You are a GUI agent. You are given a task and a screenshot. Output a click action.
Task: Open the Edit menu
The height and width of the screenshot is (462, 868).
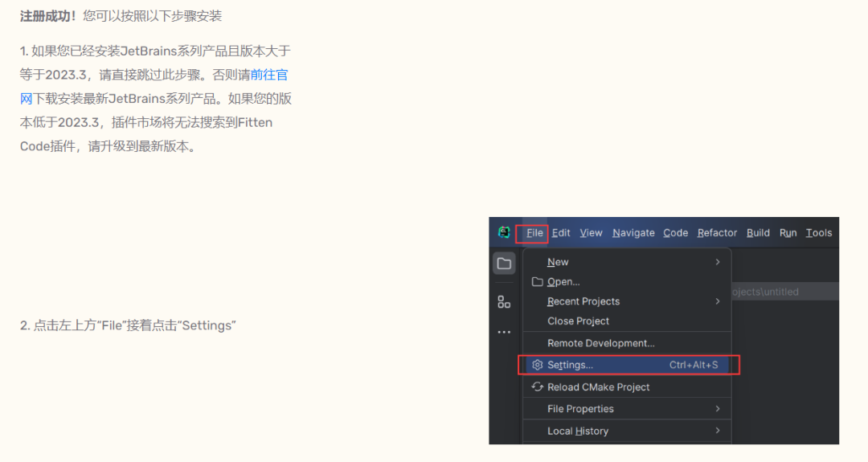(561, 233)
